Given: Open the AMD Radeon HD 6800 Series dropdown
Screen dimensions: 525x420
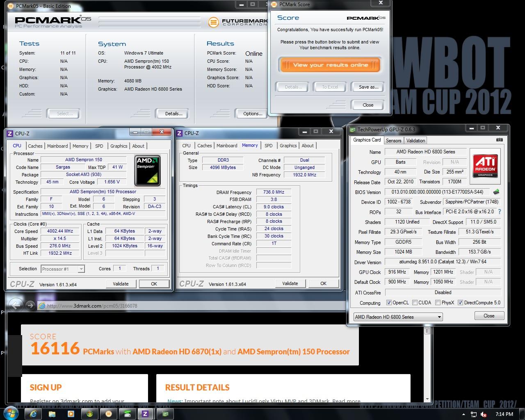Looking at the screenshot, I should click(x=398, y=317).
